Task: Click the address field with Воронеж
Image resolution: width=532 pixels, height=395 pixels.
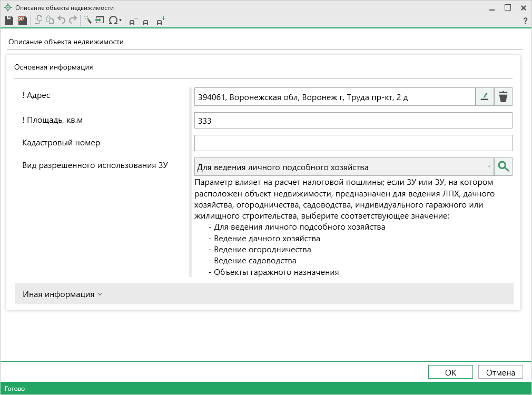Action: point(335,97)
